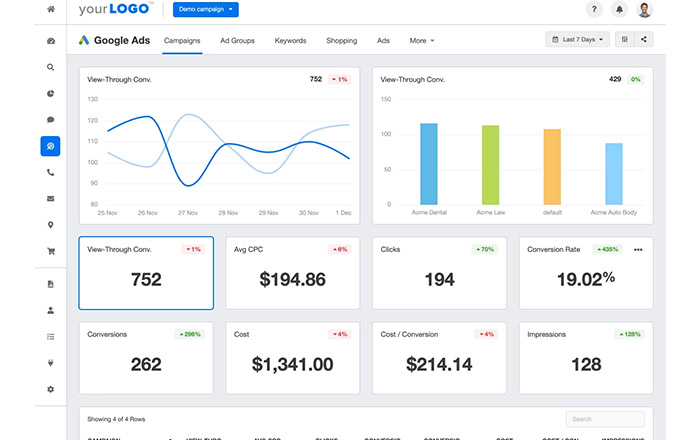Expand the Demo campaign dropdown

(x=206, y=9)
